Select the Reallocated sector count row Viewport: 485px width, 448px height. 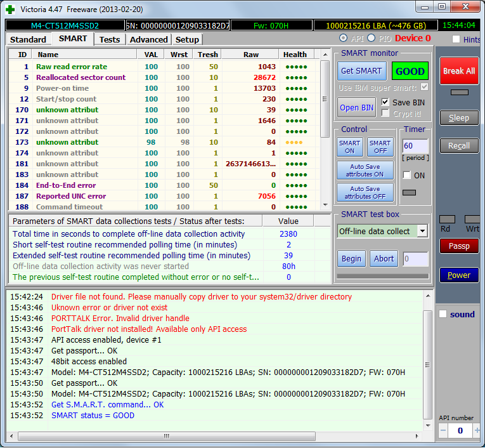coord(164,77)
